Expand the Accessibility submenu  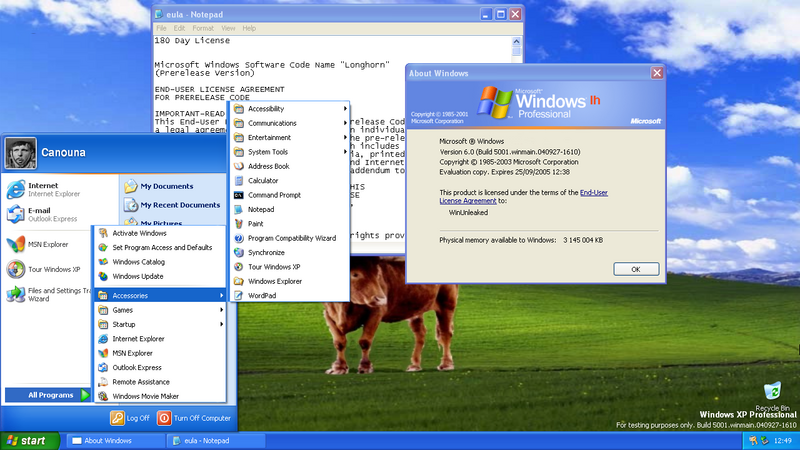tap(290, 109)
